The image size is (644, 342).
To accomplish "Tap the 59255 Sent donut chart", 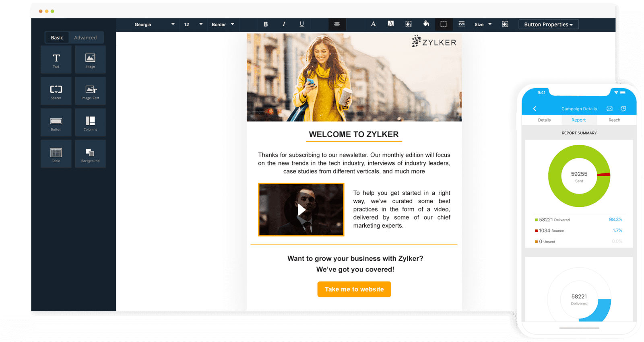I will coord(579,176).
